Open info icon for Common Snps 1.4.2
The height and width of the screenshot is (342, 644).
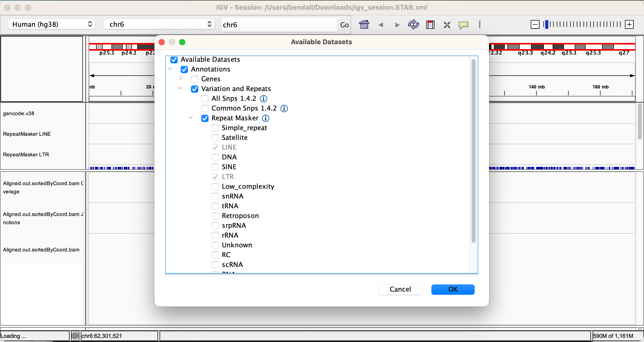coord(284,109)
